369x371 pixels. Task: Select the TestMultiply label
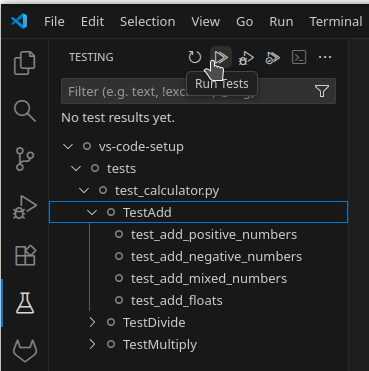pos(160,345)
